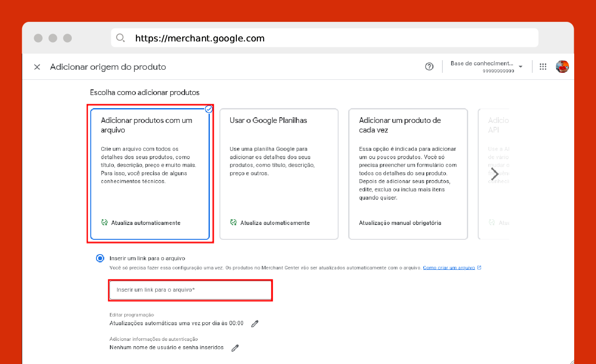This screenshot has width=596, height=364.
Task: Select the Usar o Google Planilhas card
Action: pyautogui.click(x=279, y=174)
